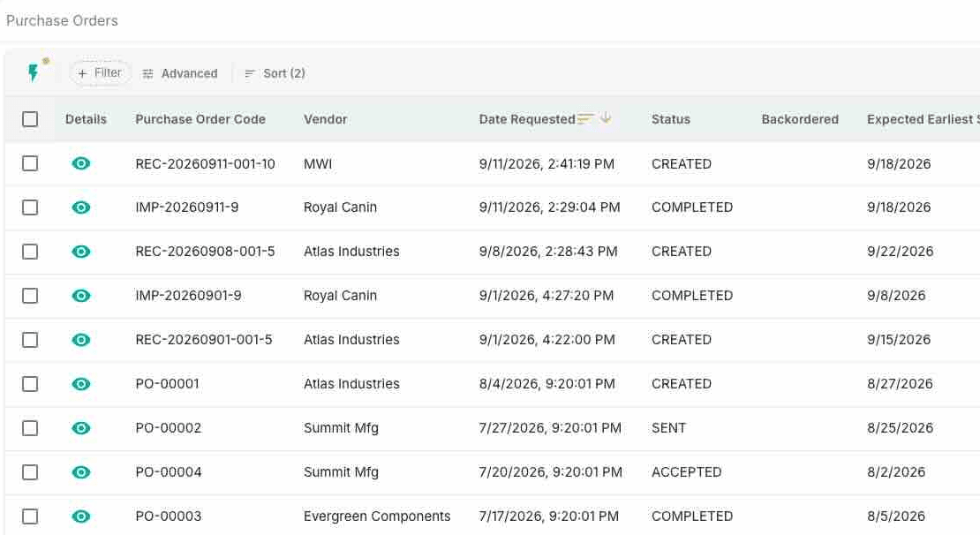Add a new Filter
The width and height of the screenshot is (980, 535).
(100, 73)
